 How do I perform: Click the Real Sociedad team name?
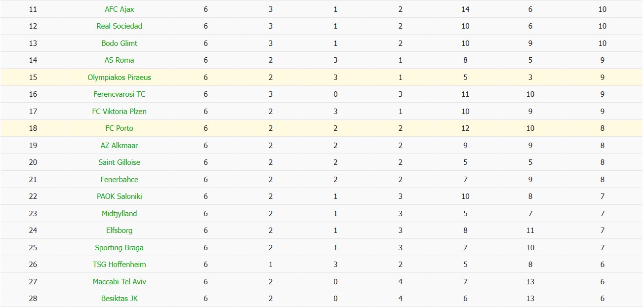(x=120, y=26)
